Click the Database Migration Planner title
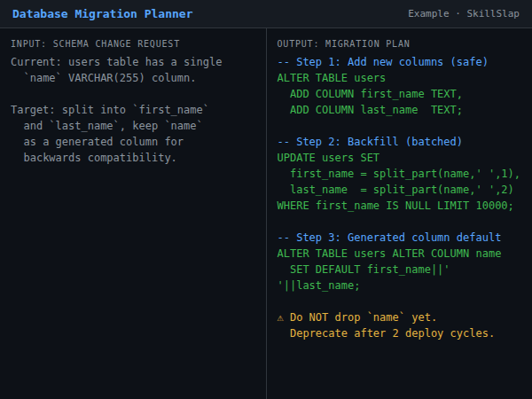Image resolution: width=532 pixels, height=399 pixels. tap(102, 14)
